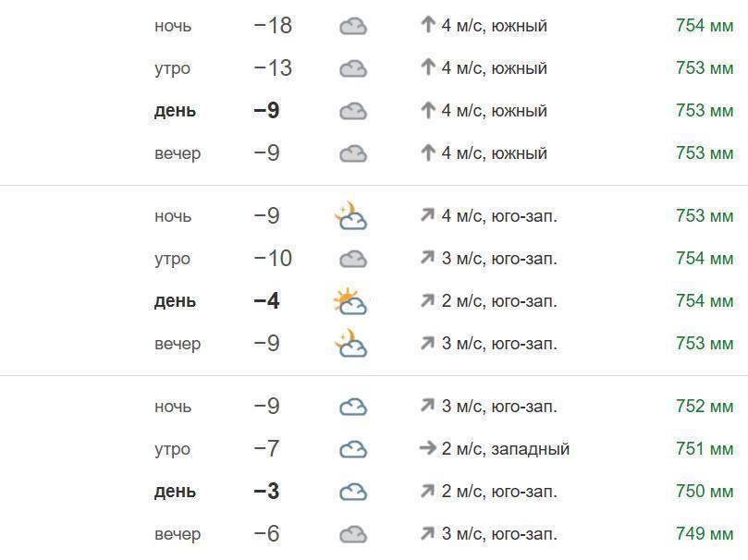Click the right-pointing arrow for западный wind
This screenshot has height=560, width=748.
(x=427, y=449)
